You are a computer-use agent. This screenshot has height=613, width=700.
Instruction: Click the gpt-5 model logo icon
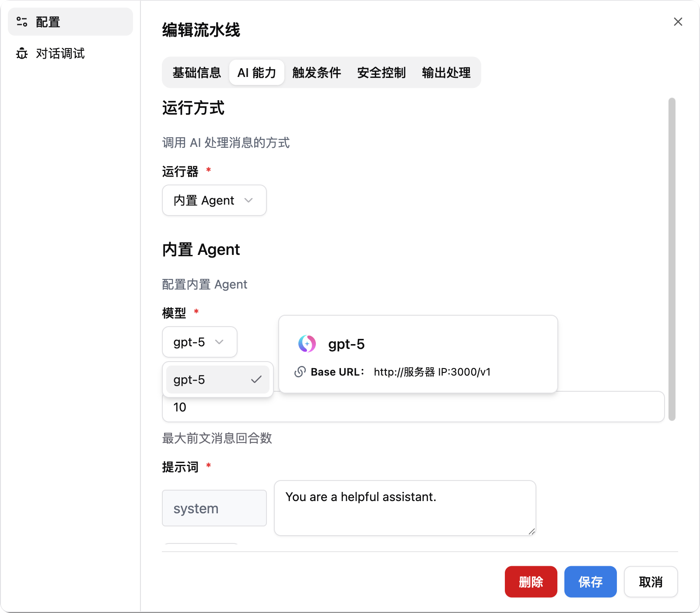click(307, 344)
